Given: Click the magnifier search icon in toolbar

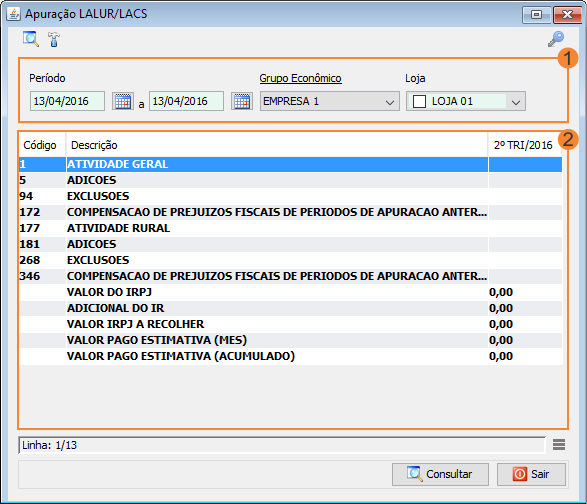Looking at the screenshot, I should click(x=31, y=39).
